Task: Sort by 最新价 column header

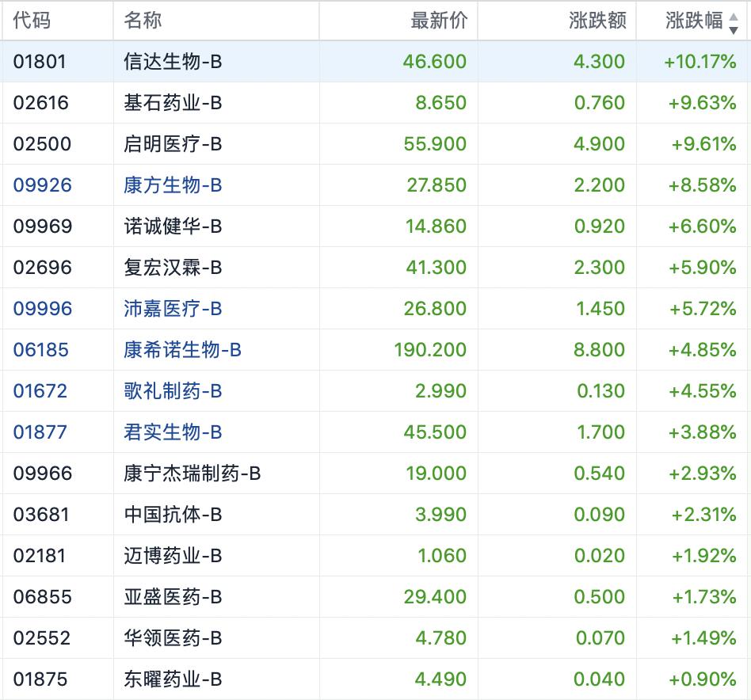Action: coord(439,21)
